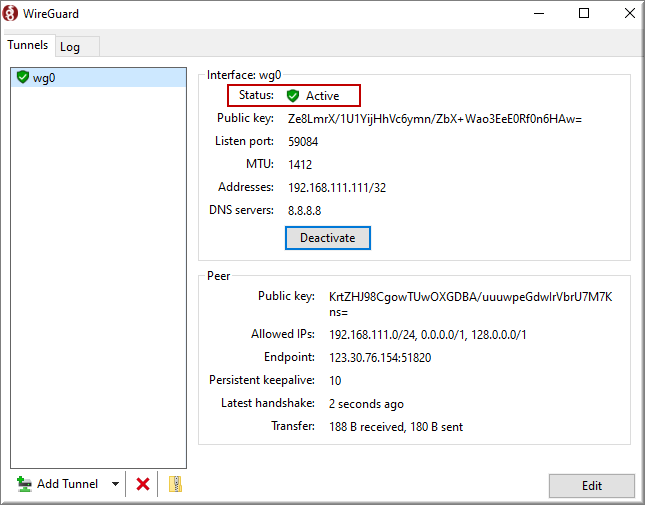Click the interface public key Ze8LmrX value
The image size is (645, 505).
coord(435,119)
